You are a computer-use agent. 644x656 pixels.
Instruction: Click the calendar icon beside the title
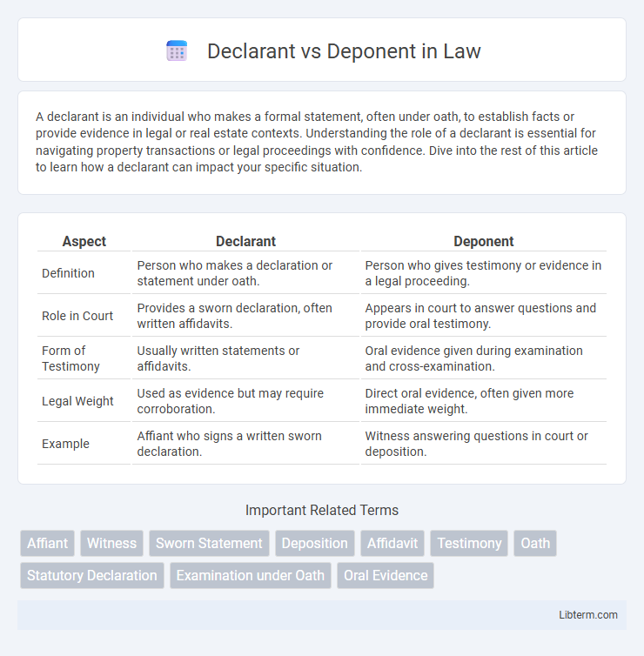tap(177, 51)
